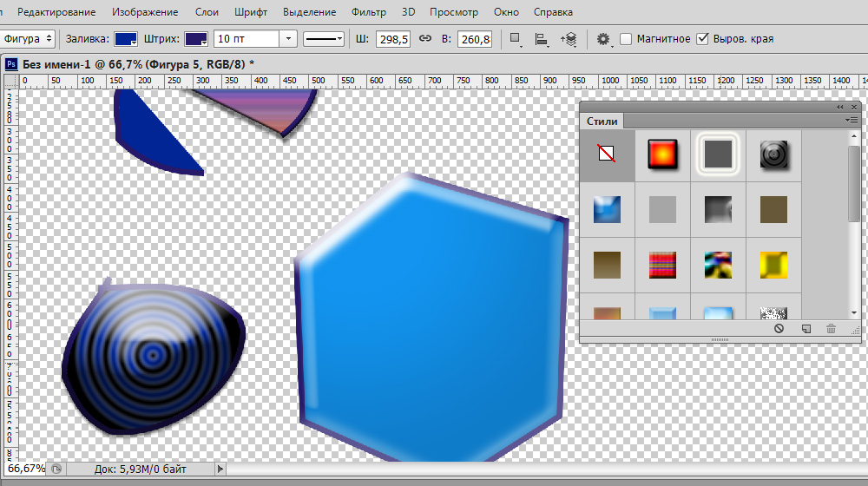Click the create new style icon

click(806, 329)
